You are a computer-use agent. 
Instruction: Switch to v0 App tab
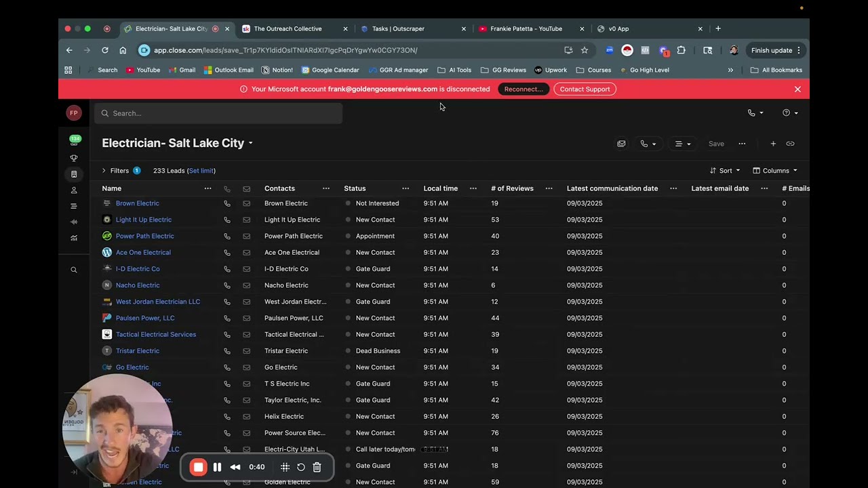pyautogui.click(x=649, y=29)
